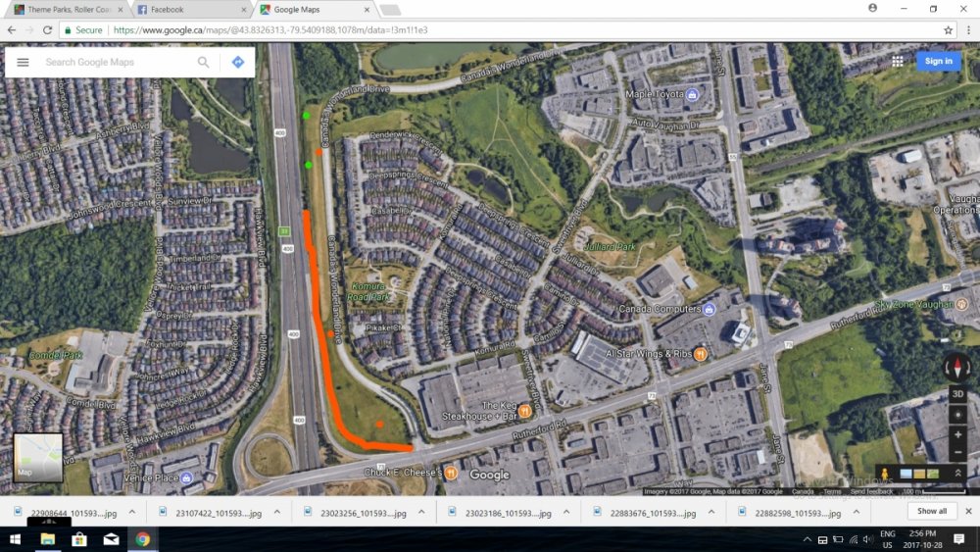
Task: Click the blue Sign in button
Action: (938, 61)
